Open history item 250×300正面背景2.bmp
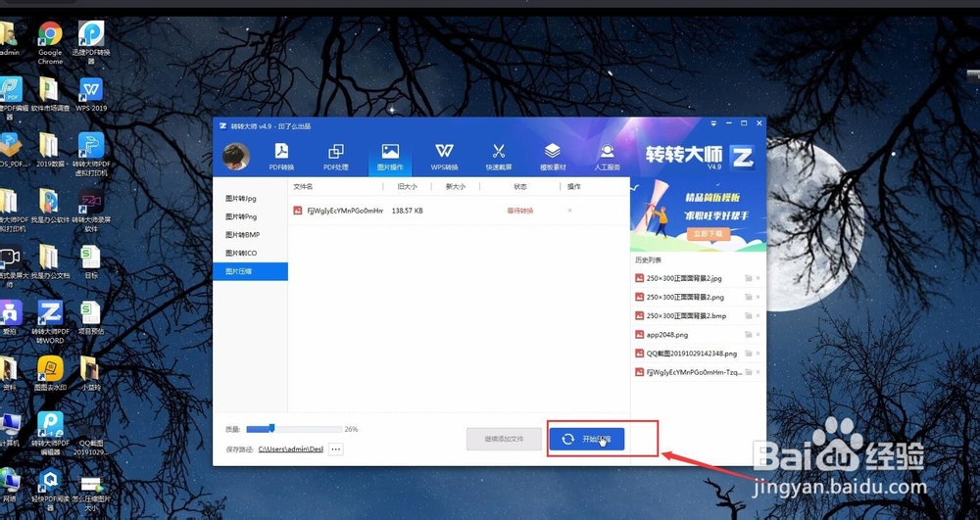980x520 pixels. 686,316
